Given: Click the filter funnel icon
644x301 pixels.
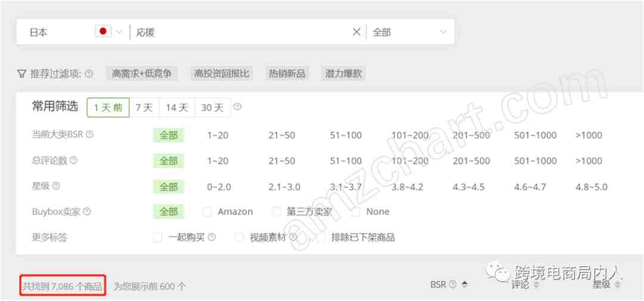Looking at the screenshot, I should click(x=21, y=73).
